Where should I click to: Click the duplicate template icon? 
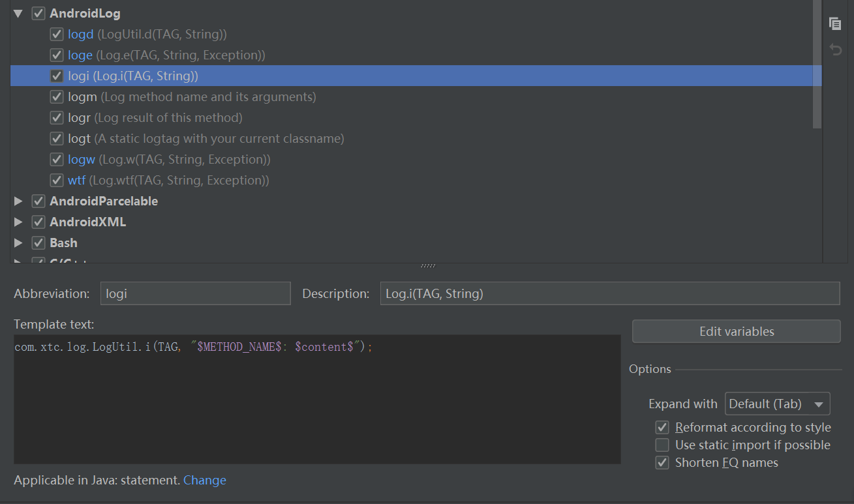(835, 23)
